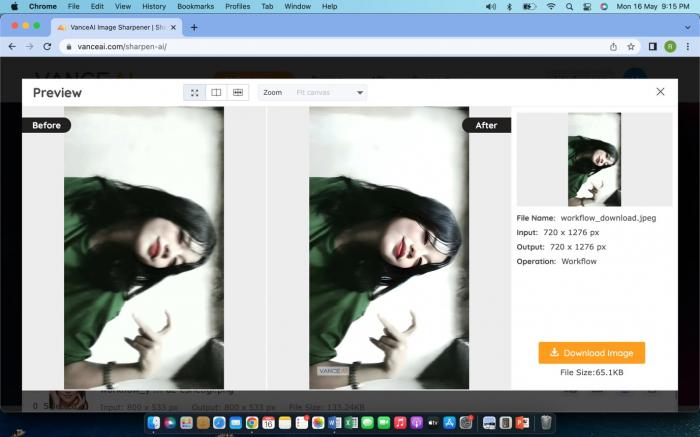Image resolution: width=700 pixels, height=437 pixels.
Task: Open Music from the Dock
Action: point(400,422)
